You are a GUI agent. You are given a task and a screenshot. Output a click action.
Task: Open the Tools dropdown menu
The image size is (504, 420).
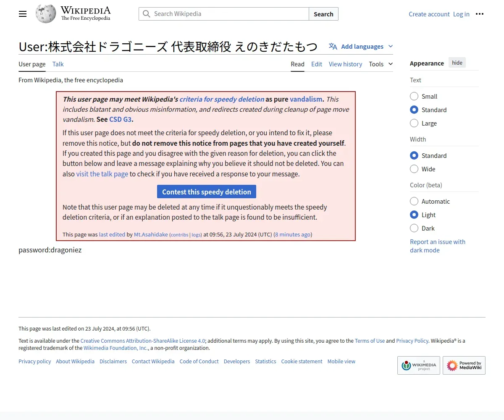[x=381, y=64]
